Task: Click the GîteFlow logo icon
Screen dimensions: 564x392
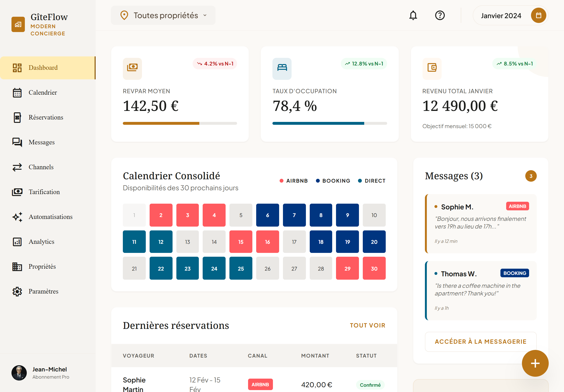Action: pos(18,24)
